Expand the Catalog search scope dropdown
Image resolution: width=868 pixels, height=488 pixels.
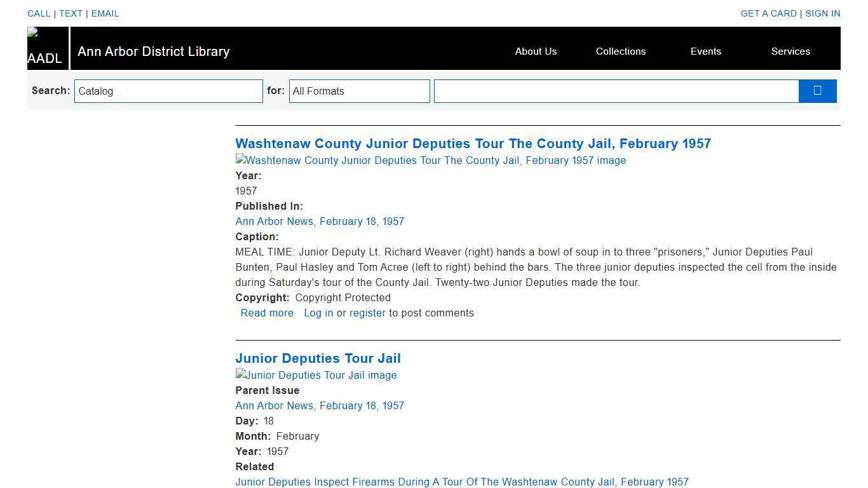(168, 91)
